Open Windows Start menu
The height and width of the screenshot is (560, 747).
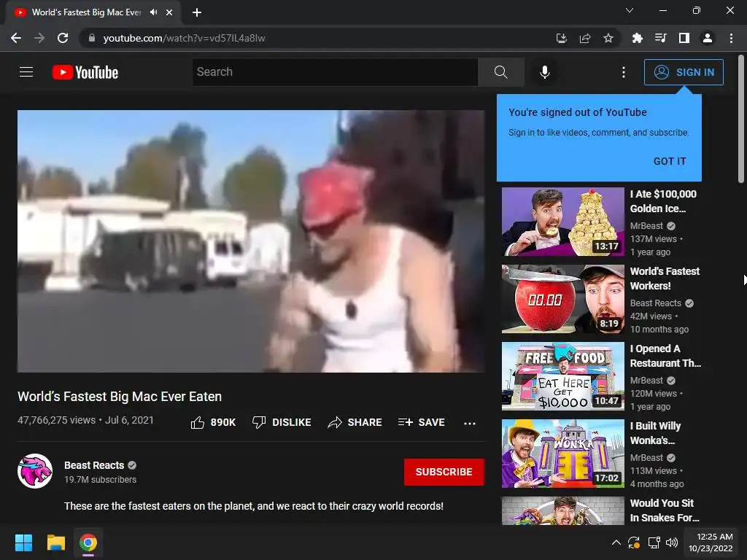tap(23, 542)
